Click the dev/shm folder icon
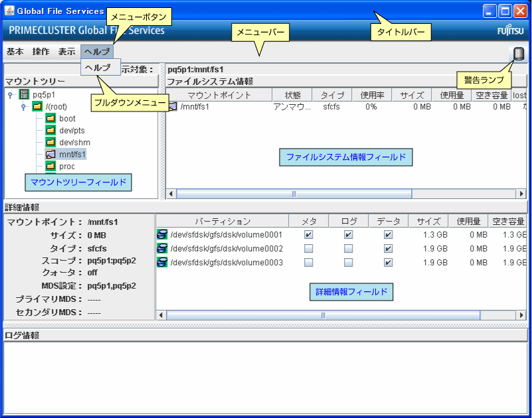532x418 pixels. point(50,142)
